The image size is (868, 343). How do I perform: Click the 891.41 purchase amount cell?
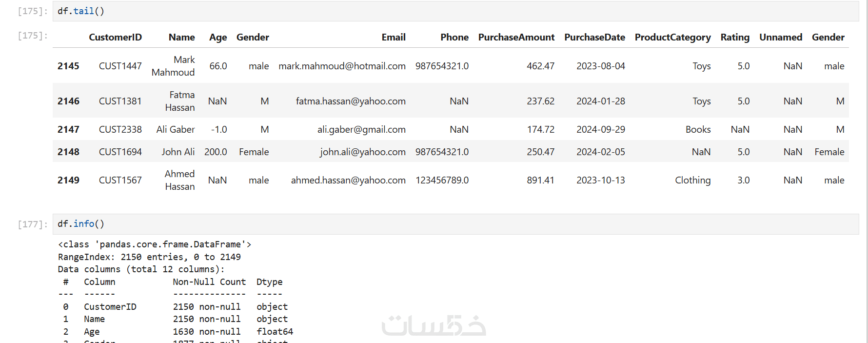click(x=540, y=180)
